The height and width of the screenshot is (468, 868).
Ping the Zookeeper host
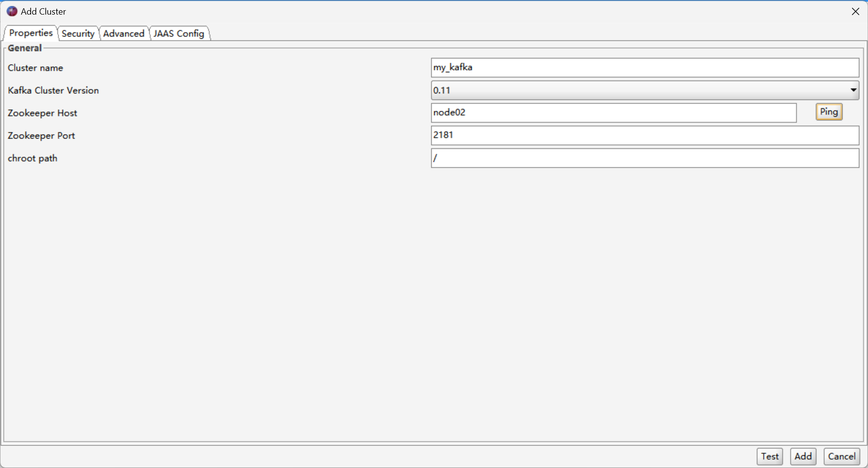829,112
